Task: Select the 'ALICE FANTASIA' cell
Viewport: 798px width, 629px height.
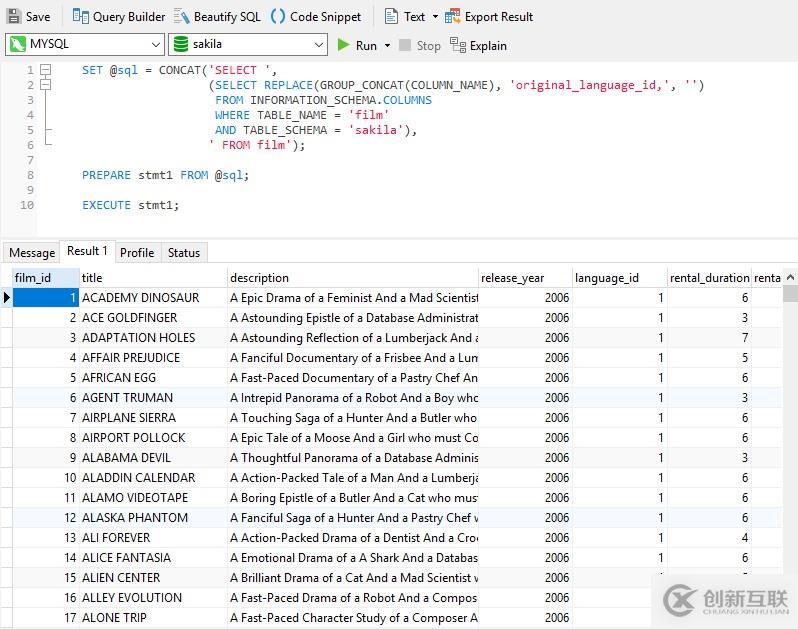Action: [x=153, y=558]
